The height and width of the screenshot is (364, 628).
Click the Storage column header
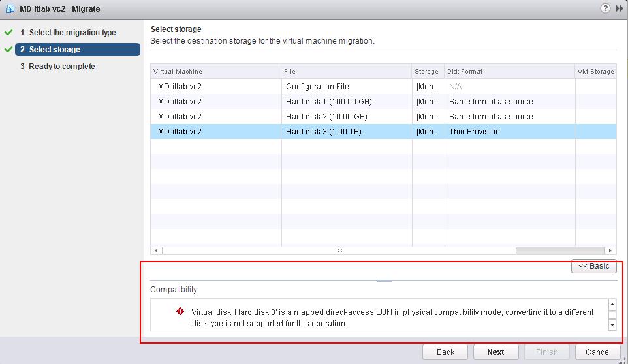[x=428, y=71]
